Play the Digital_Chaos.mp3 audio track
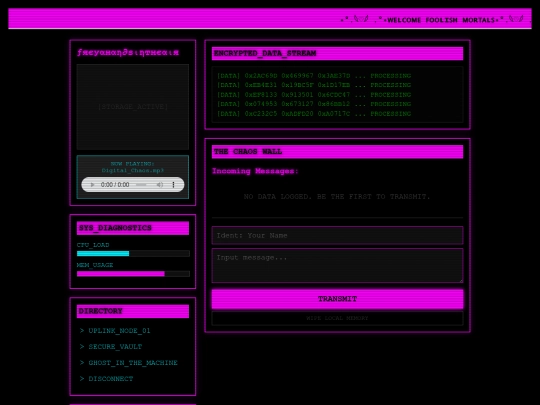Screen dimensions: 540x405 click(x=92, y=185)
